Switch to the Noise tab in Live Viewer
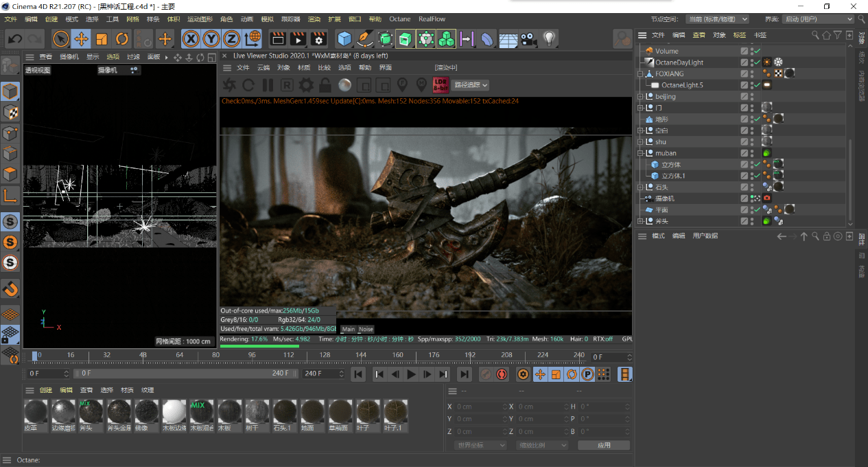868x467 pixels. pyautogui.click(x=366, y=330)
